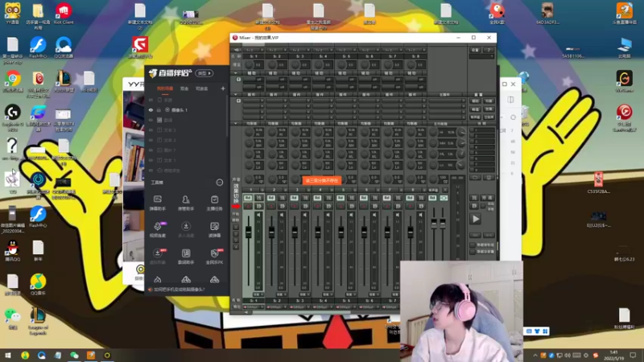This screenshot has width=644, height=362.
Task: Open the 全民乐PK tool icon
Action: click(214, 253)
